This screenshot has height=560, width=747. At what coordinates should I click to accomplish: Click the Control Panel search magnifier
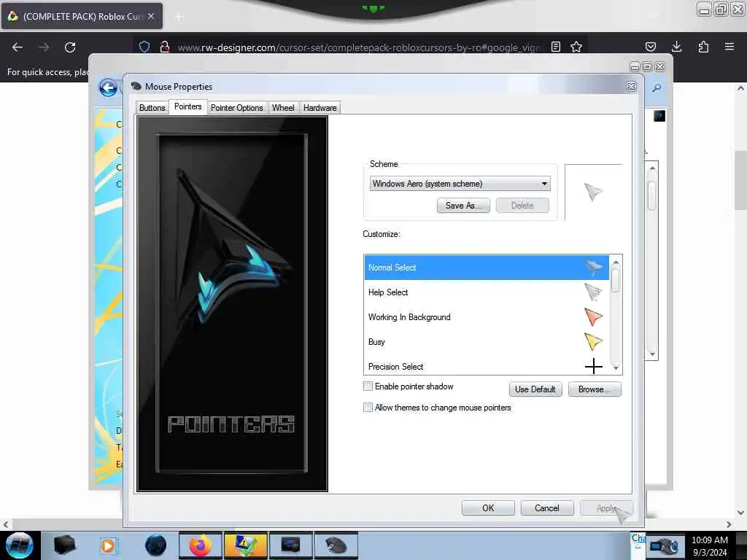point(657,88)
